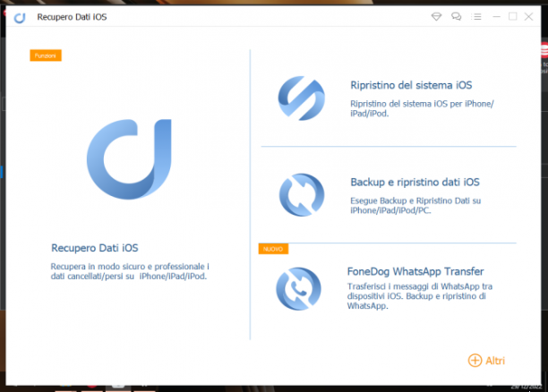Launch the FoneDog WhatsApp Transfer phone icon
This screenshot has height=392, width=548.
(298, 288)
